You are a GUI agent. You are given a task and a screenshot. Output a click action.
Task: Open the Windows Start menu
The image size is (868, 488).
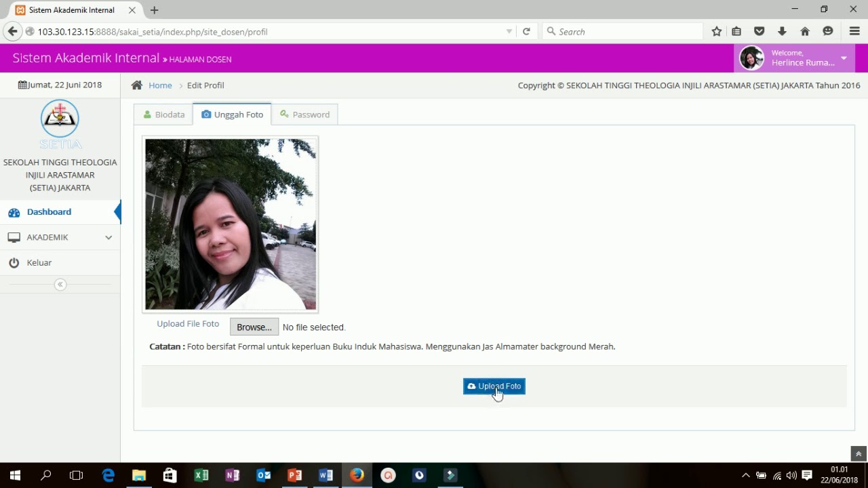click(x=15, y=475)
